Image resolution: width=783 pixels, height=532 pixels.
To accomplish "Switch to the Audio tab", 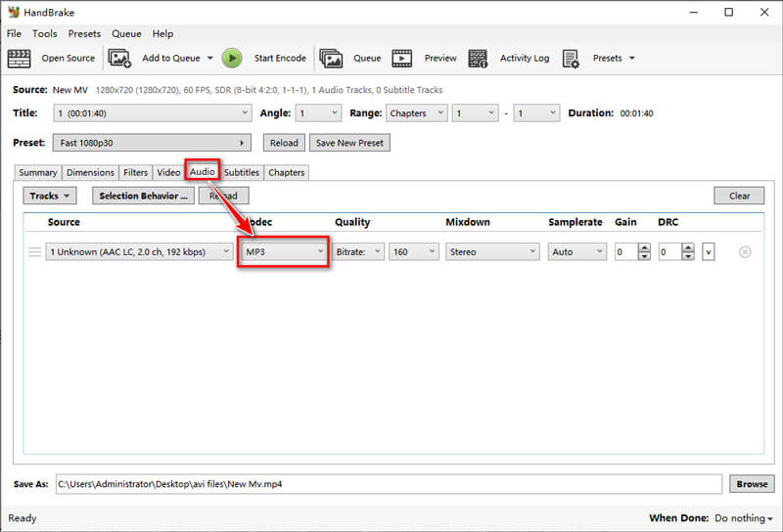I will 203,171.
